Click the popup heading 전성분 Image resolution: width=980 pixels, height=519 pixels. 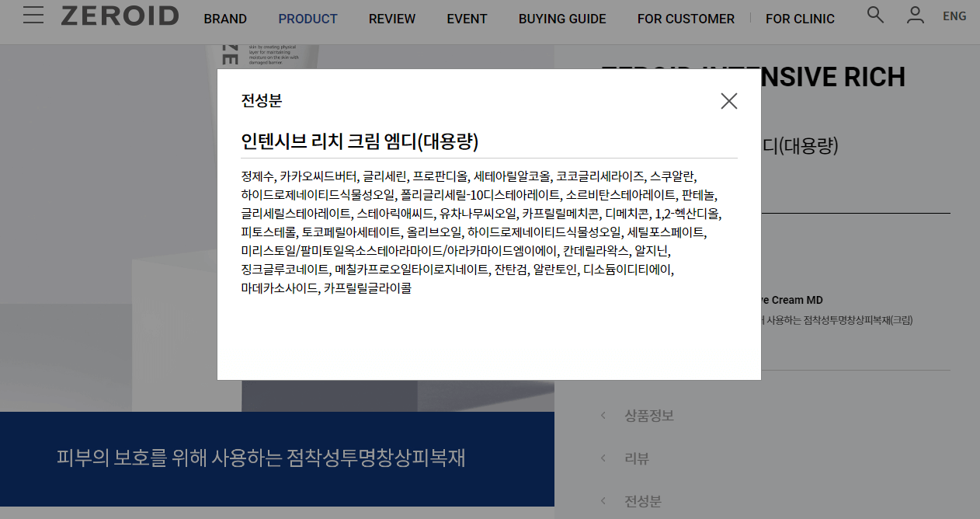click(x=262, y=100)
